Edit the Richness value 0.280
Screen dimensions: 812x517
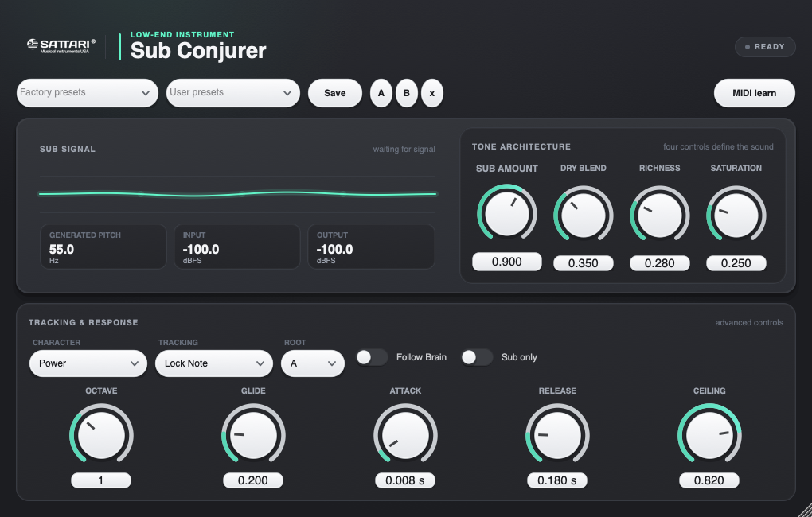tap(660, 263)
